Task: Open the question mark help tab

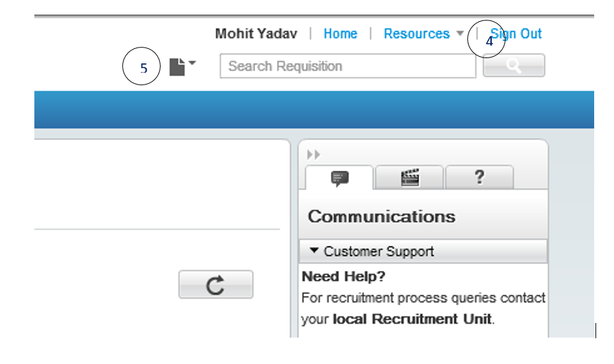Action: (x=479, y=178)
